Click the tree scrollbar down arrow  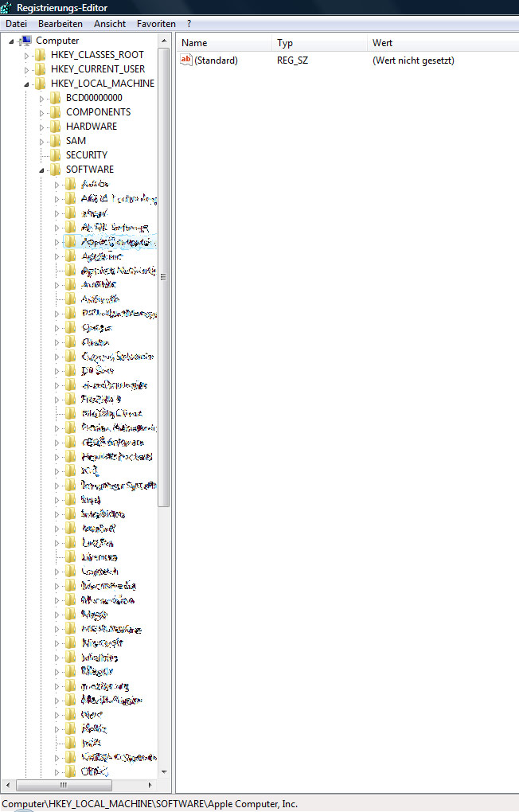point(164,771)
